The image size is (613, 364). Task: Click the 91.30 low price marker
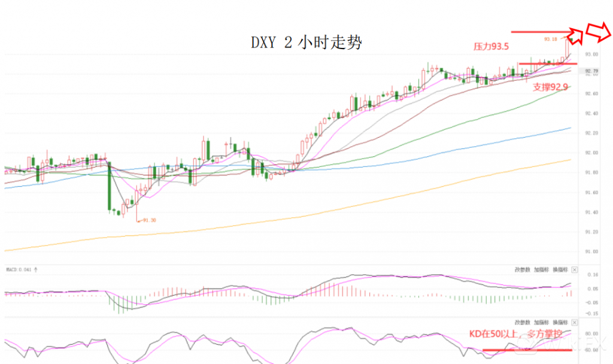coord(148,220)
